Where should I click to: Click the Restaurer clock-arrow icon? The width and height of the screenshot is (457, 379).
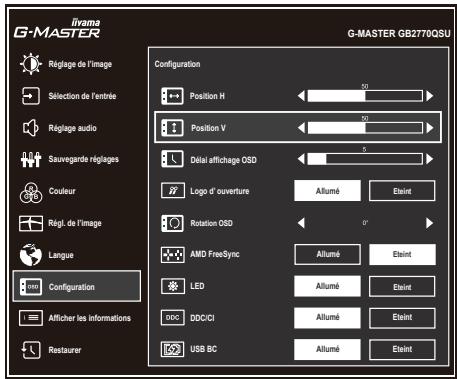[31, 350]
